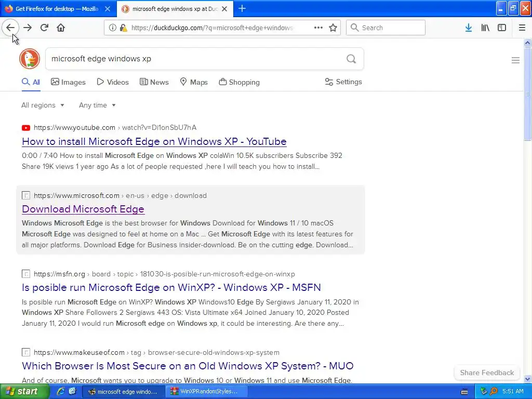Toggle the Firefox sidebar icon

(502, 28)
